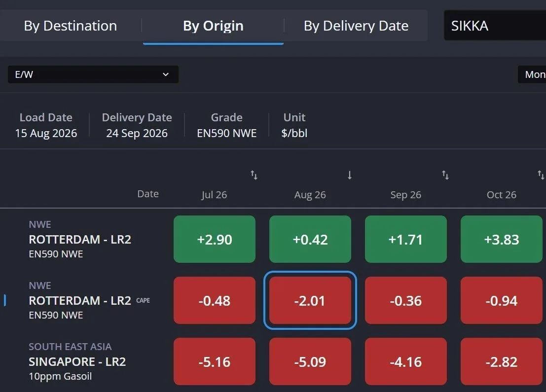Screen dimensions: 546x392
Task: Click the -0.36 Sep 26 red cell
Action: click(405, 300)
